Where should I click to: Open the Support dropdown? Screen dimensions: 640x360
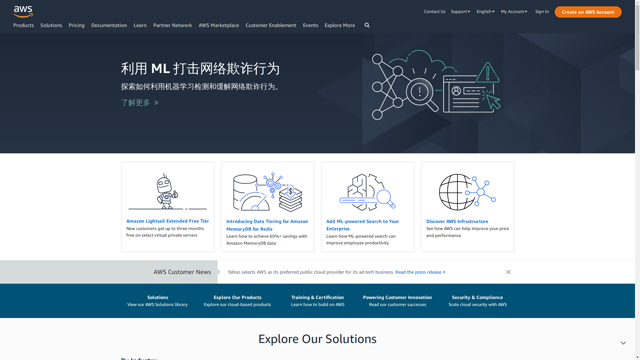coord(460,12)
